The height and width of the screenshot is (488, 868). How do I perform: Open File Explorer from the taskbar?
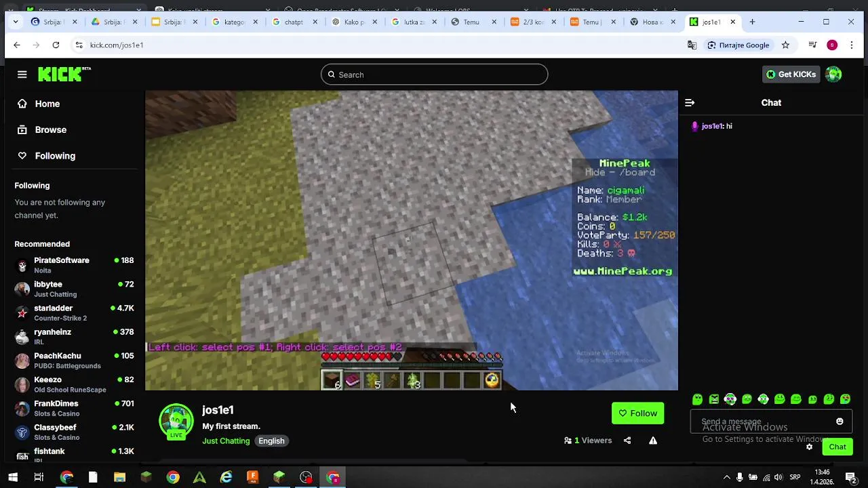(x=119, y=477)
